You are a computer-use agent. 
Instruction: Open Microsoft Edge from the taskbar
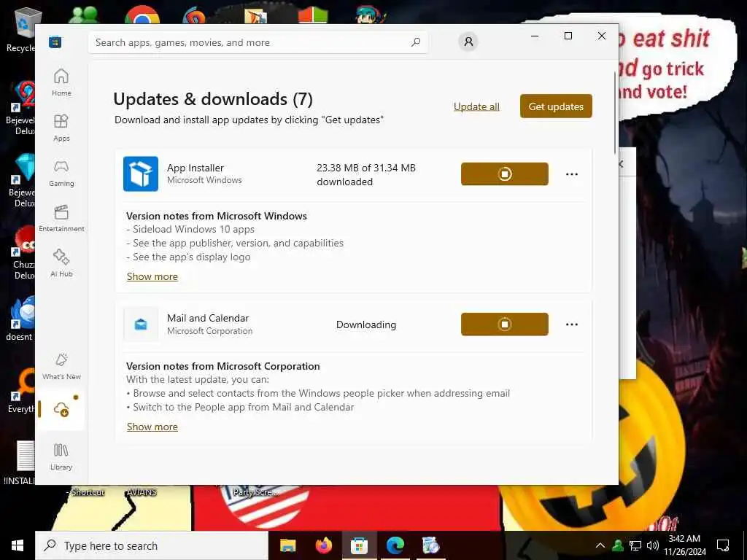tap(395, 545)
